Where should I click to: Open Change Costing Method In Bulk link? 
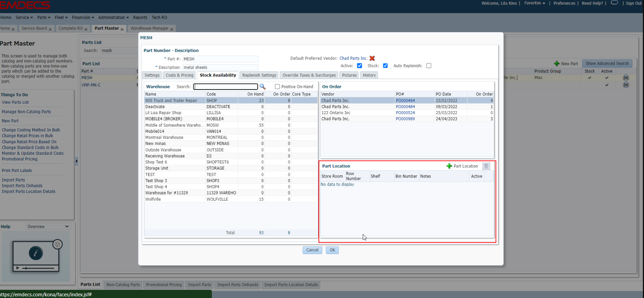point(31,130)
